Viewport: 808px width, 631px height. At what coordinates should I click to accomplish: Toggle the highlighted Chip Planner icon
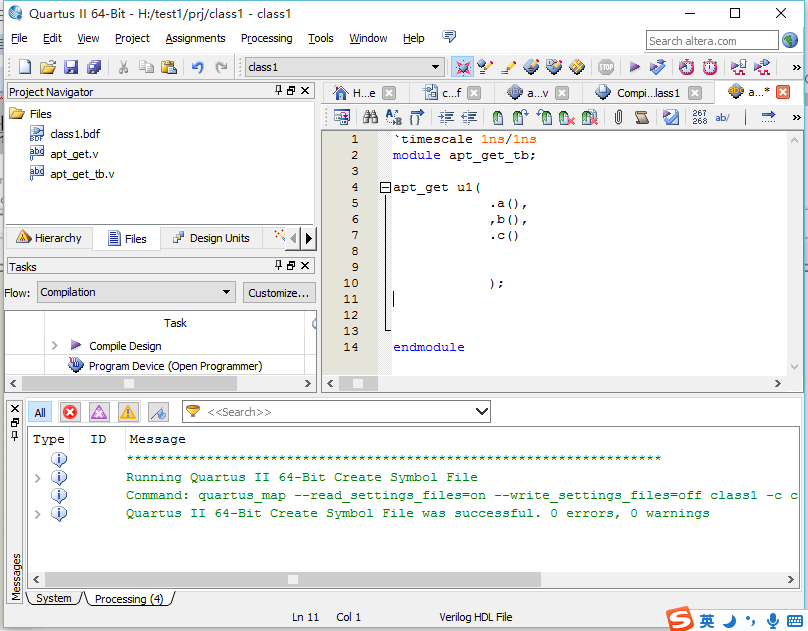coord(462,67)
